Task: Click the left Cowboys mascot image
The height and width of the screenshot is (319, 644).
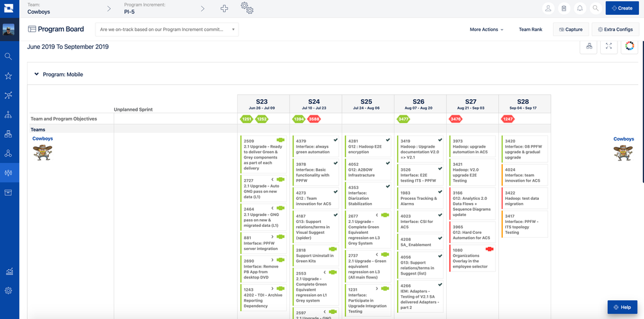Action: click(x=43, y=152)
